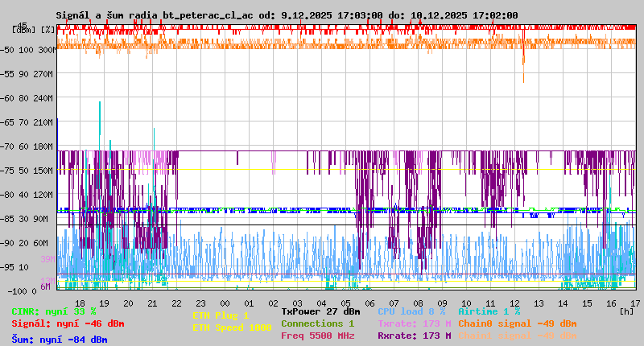Click the purple Rxrate legend entry
The width and height of the screenshot is (644, 346).
[x=414, y=336]
